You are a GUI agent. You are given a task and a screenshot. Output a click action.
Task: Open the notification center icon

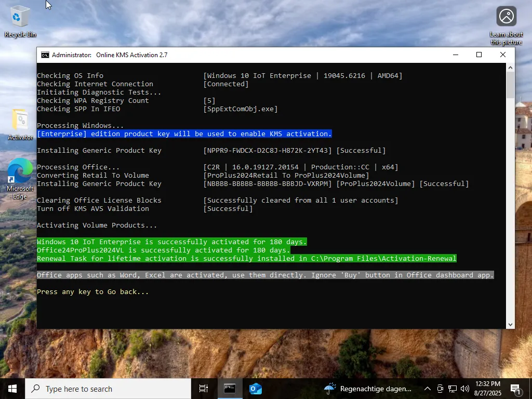click(516, 389)
